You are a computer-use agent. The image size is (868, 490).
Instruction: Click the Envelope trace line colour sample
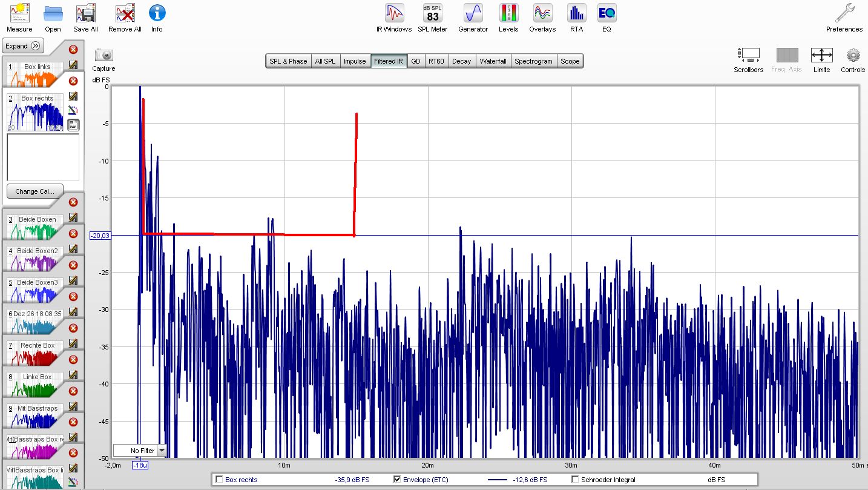pos(497,480)
